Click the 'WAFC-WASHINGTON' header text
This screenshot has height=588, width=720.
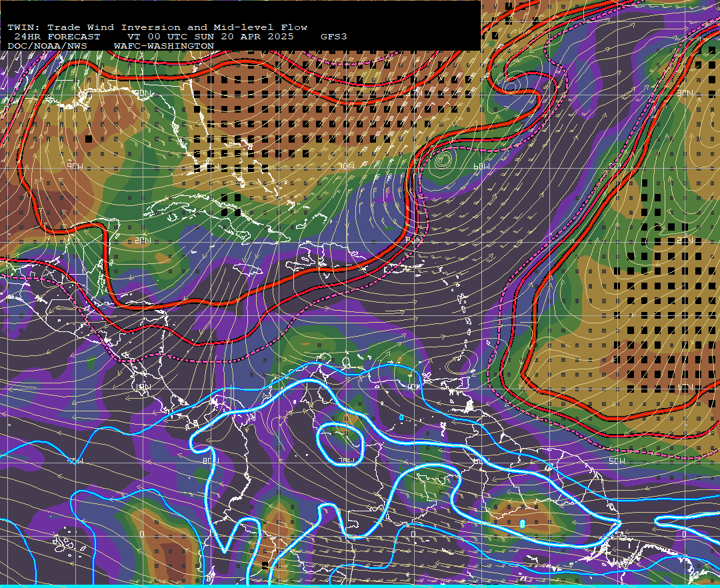tap(164, 47)
